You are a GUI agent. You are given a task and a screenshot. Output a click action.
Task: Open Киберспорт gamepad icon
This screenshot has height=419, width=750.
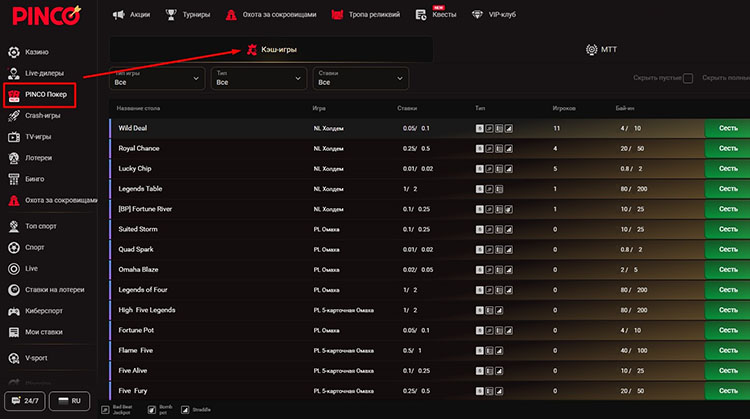[x=14, y=311]
